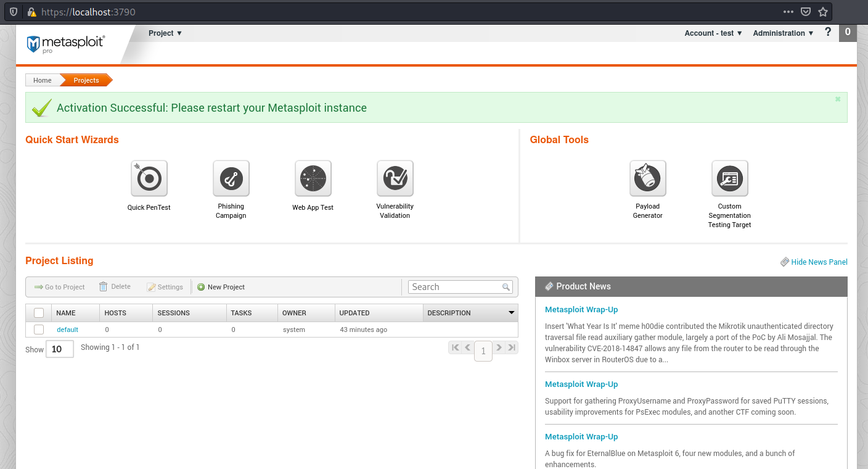868x469 pixels.
Task: Click the Projects breadcrumb
Action: pos(86,80)
